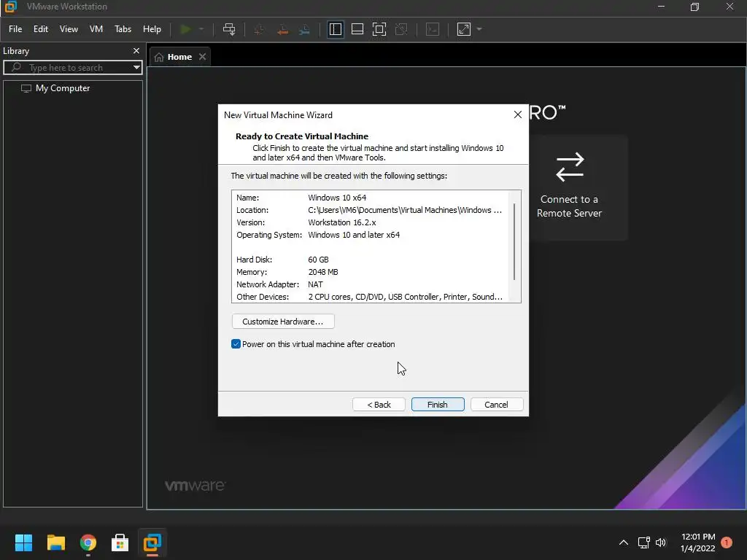Click the Location path value

[x=405, y=210]
